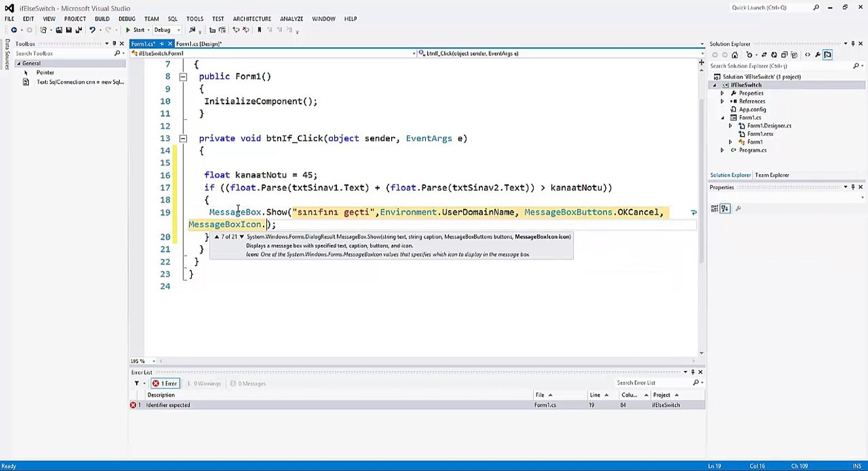Click the Undo arrow in toolbar

(x=92, y=30)
